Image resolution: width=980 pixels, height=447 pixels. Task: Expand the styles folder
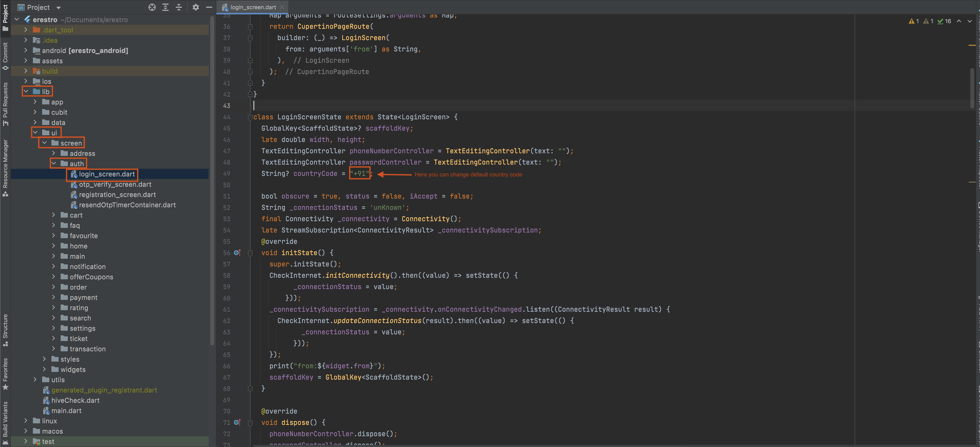pos(44,359)
